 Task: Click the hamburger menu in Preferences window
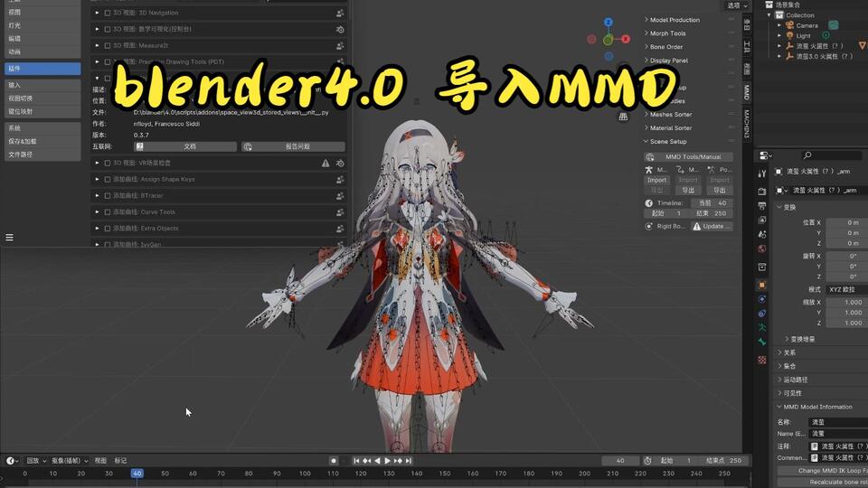point(9,238)
